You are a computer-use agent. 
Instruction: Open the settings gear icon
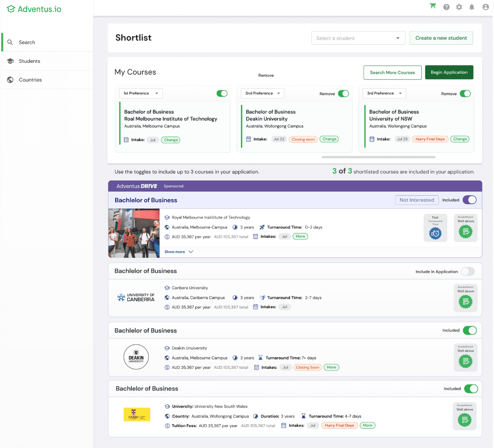pyautogui.click(x=459, y=7)
